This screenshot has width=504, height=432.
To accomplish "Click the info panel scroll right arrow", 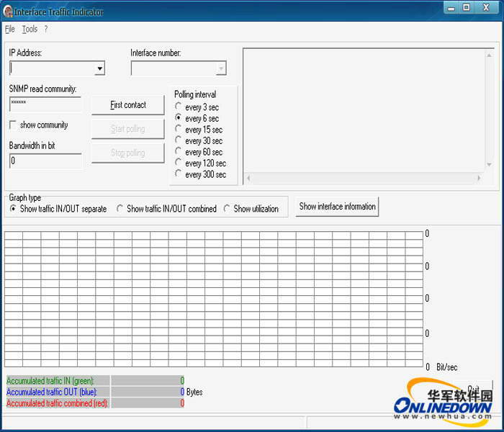I will pyautogui.click(x=479, y=178).
